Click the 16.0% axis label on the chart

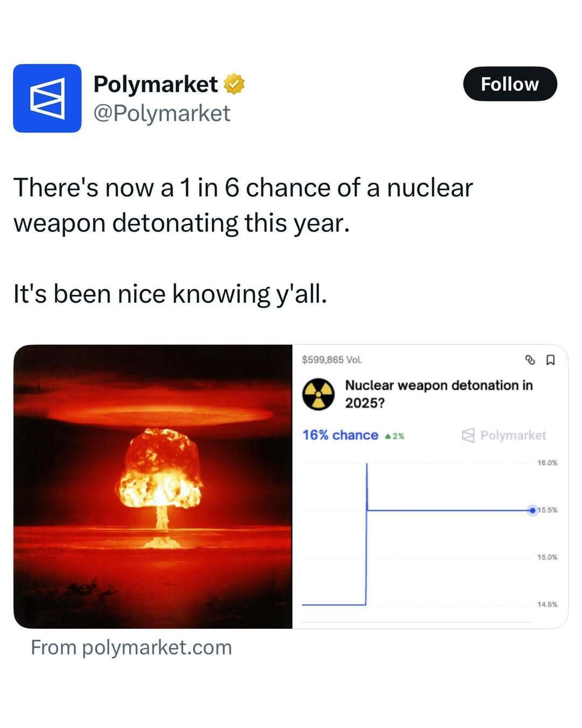click(x=548, y=462)
